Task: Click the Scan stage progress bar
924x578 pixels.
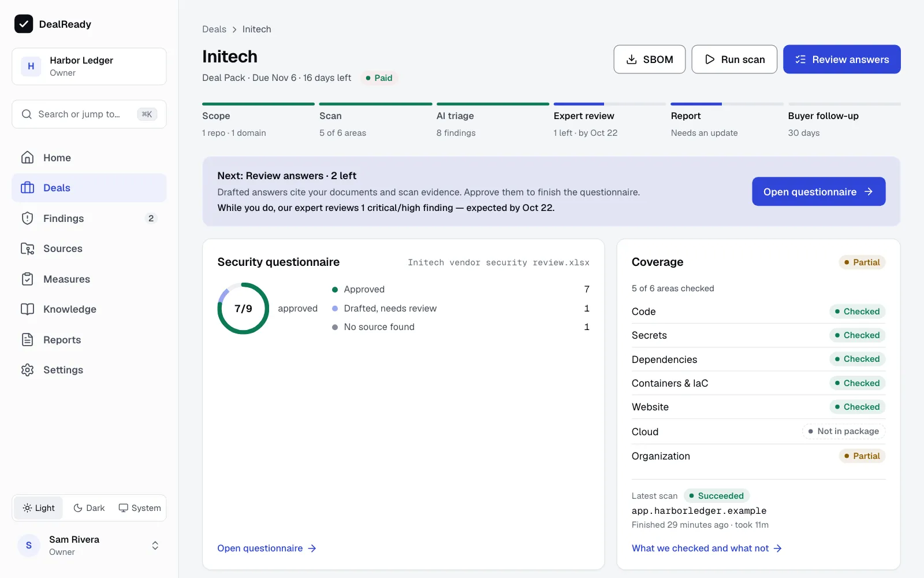Action: tap(375, 104)
